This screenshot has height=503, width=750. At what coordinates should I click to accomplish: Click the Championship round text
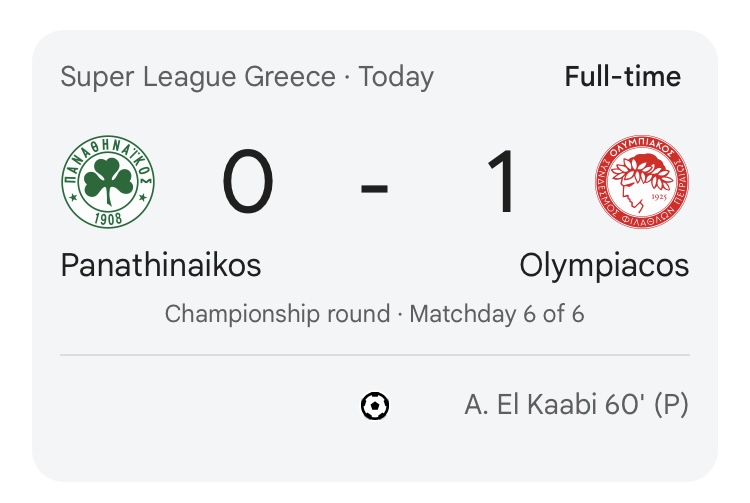pyautogui.click(x=277, y=314)
